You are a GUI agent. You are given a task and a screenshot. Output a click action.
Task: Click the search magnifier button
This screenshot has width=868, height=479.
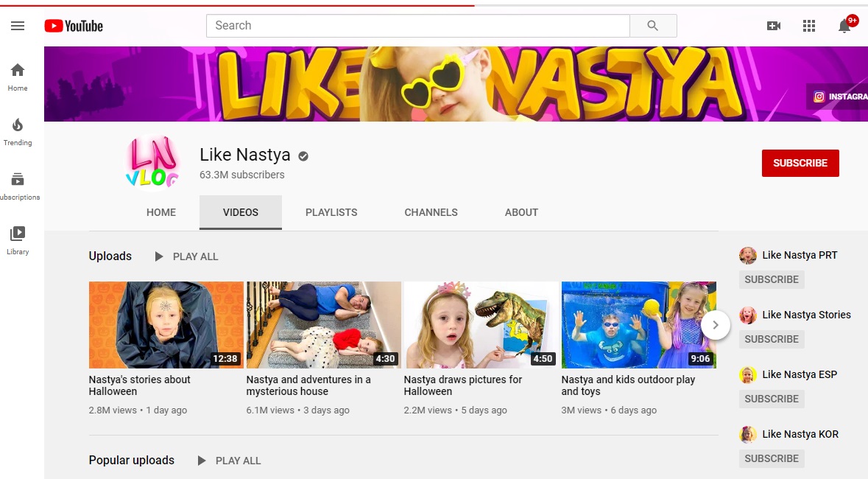(x=653, y=26)
